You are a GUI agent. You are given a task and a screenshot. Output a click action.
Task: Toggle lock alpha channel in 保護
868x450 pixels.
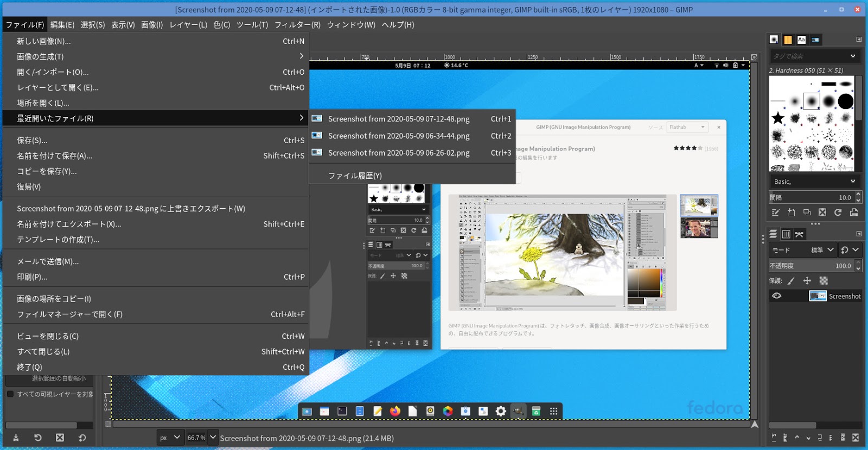click(824, 281)
